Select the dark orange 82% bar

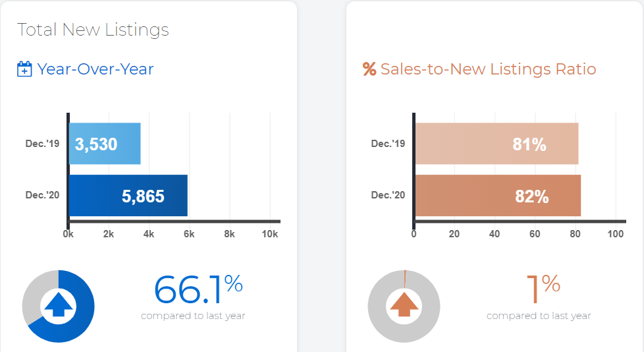pyautogui.click(x=498, y=195)
